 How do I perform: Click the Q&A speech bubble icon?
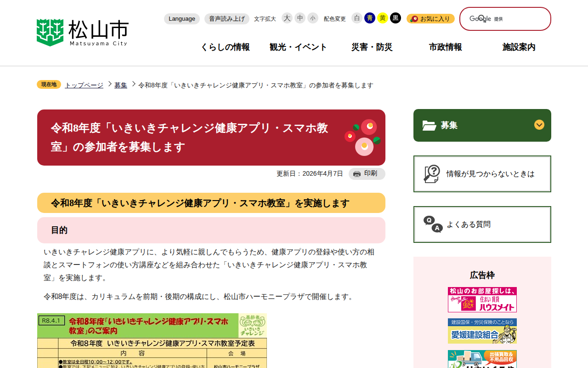[433, 224]
